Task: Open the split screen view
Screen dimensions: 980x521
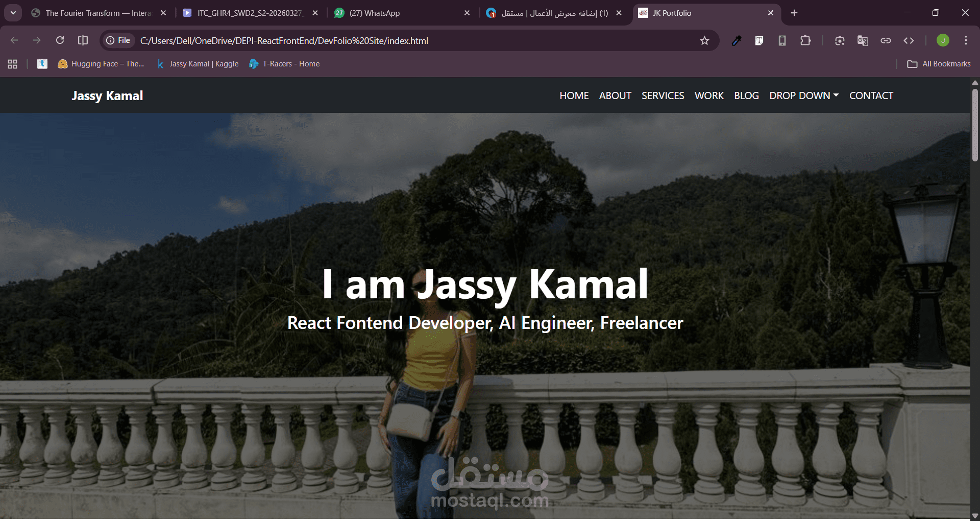Action: click(x=83, y=40)
